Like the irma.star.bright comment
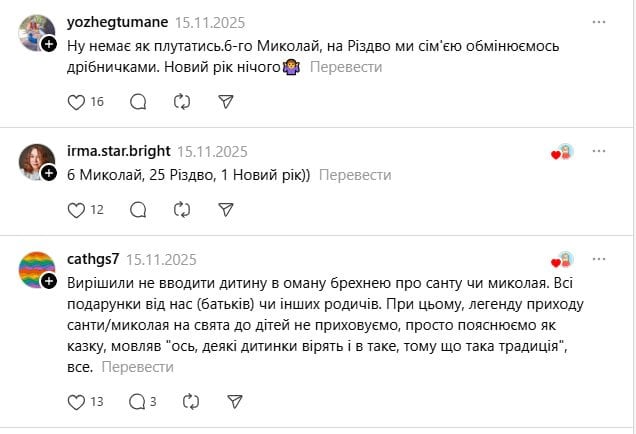This screenshot has height=434, width=636. click(77, 210)
